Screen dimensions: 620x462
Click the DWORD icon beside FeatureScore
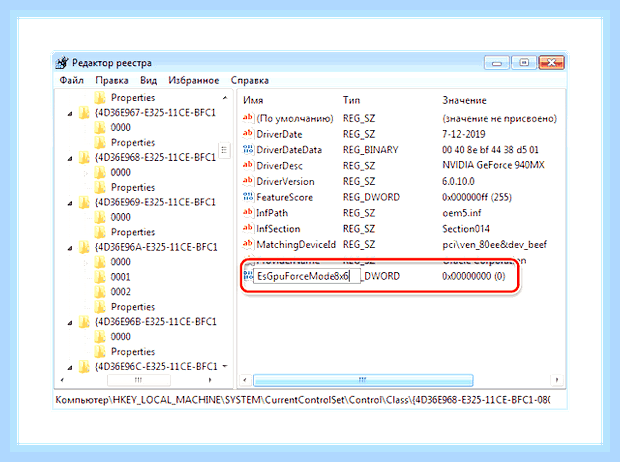[248, 197]
